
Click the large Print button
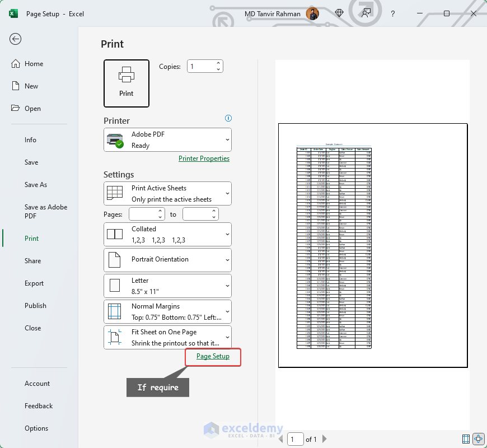pyautogui.click(x=127, y=83)
